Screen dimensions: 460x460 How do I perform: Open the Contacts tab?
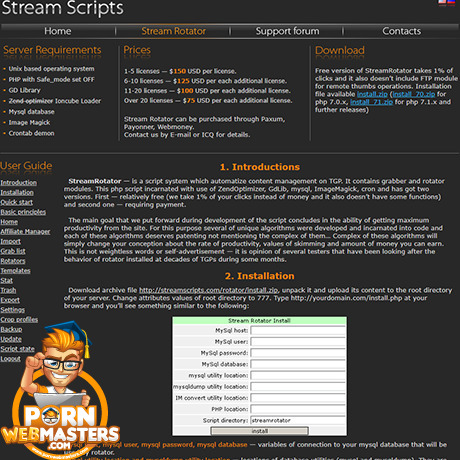pyautogui.click(x=401, y=31)
